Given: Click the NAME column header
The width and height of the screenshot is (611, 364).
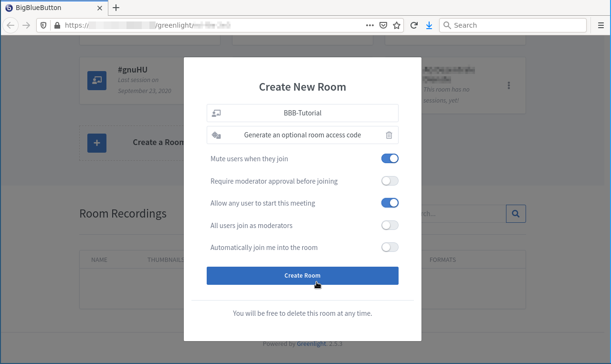Looking at the screenshot, I should [99, 260].
